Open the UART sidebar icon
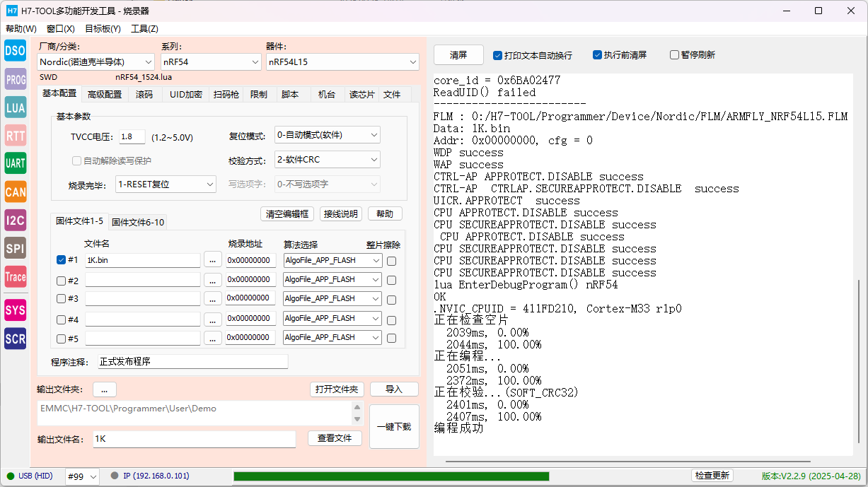The width and height of the screenshot is (868, 487). click(x=16, y=163)
